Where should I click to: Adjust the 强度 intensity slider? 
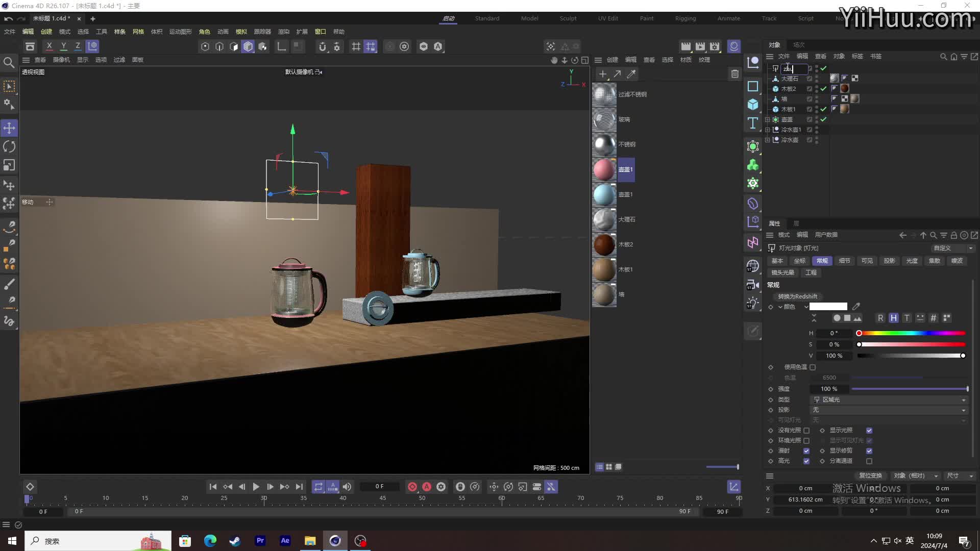point(910,389)
